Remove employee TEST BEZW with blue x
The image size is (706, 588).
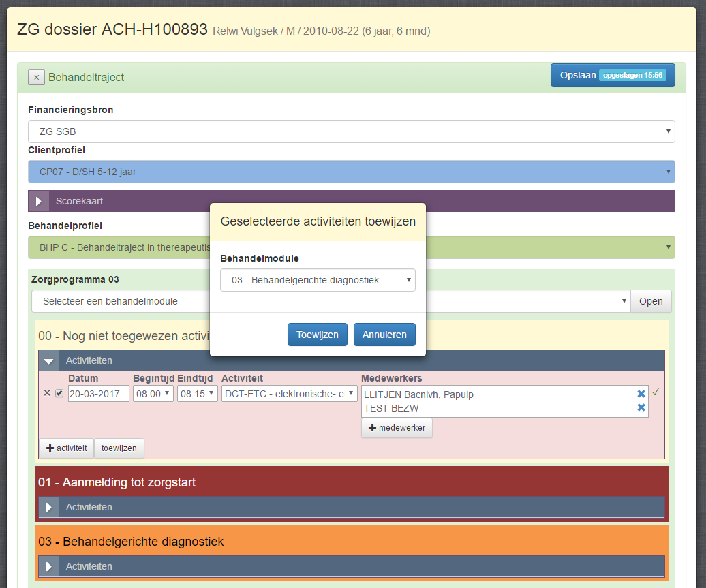click(x=641, y=407)
